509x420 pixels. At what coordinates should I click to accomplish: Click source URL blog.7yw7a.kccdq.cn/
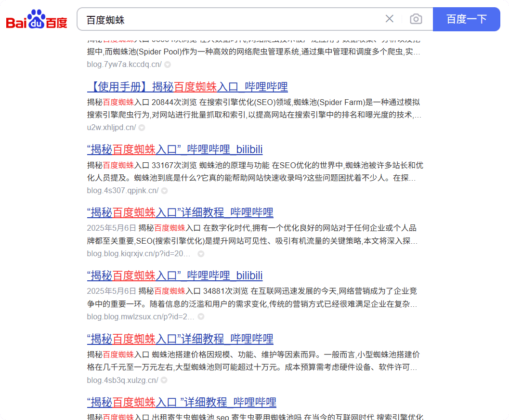click(124, 64)
